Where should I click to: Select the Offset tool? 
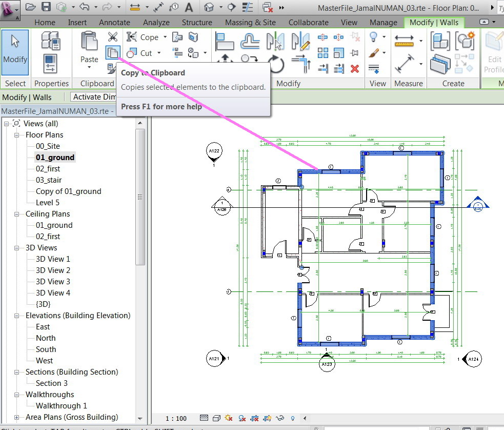pyautogui.click(x=250, y=41)
